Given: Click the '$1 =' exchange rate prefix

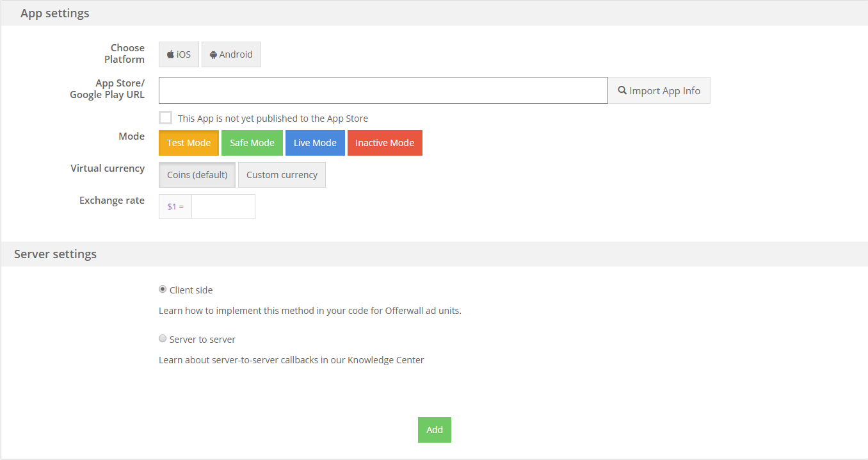Looking at the screenshot, I should (175, 206).
